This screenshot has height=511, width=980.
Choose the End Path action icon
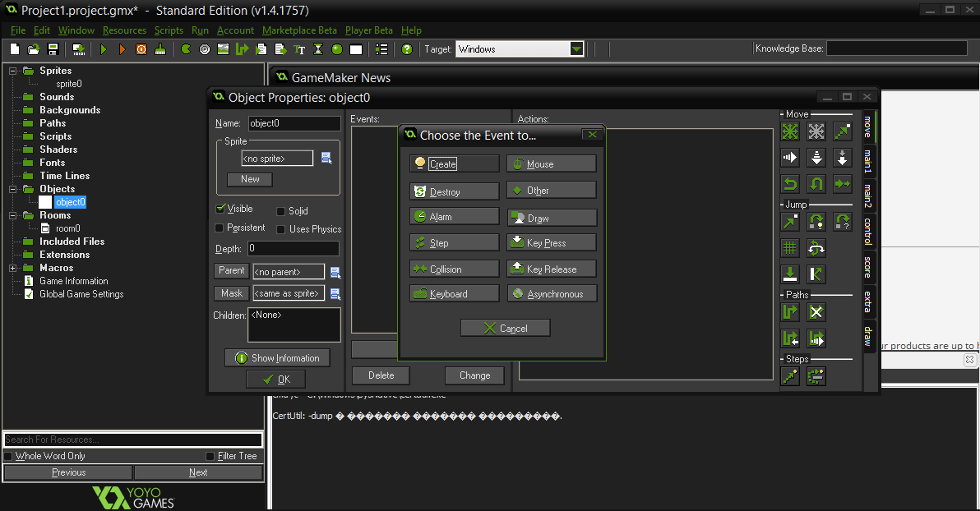pyautogui.click(x=816, y=312)
